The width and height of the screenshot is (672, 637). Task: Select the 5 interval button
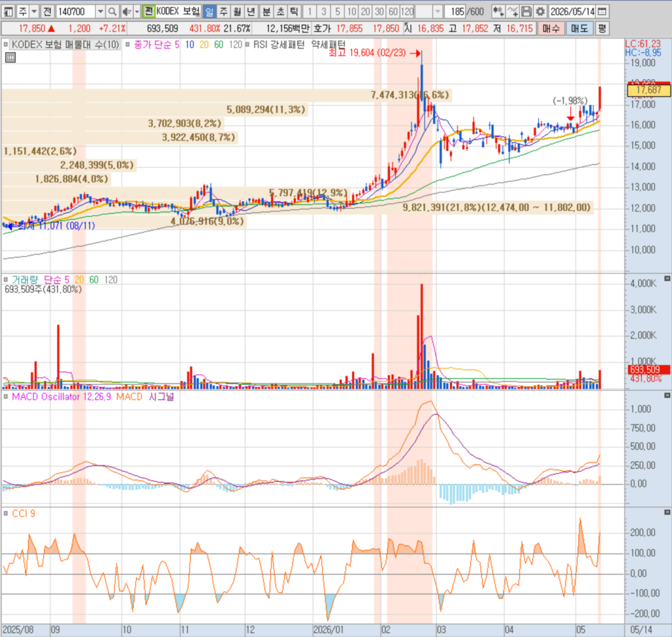point(338,12)
